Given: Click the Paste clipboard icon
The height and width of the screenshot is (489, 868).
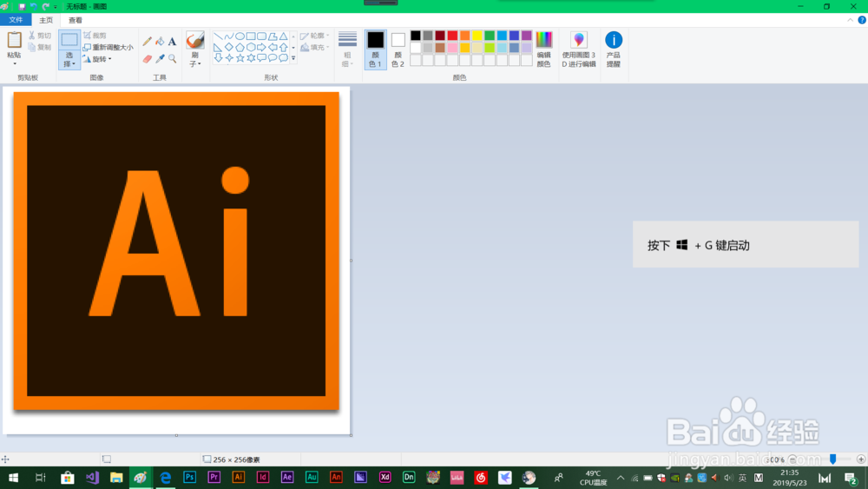Looking at the screenshot, I should tap(15, 40).
